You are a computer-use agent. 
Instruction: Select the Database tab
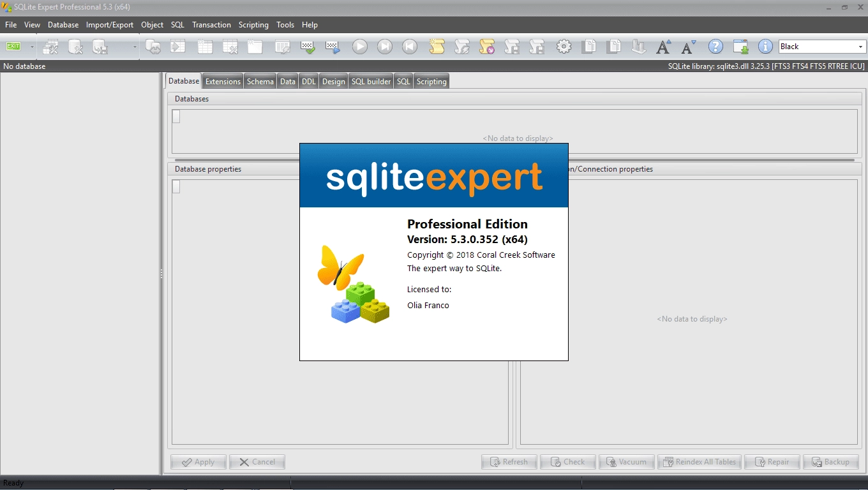pos(184,80)
